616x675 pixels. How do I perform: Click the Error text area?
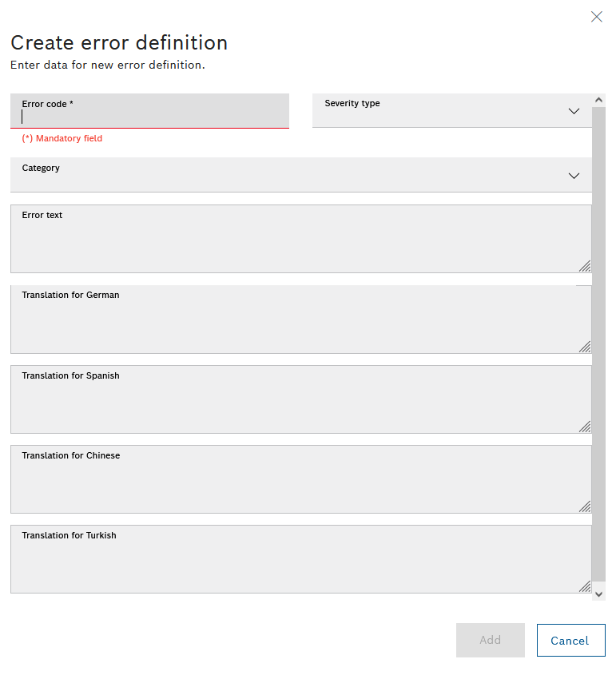(x=300, y=239)
